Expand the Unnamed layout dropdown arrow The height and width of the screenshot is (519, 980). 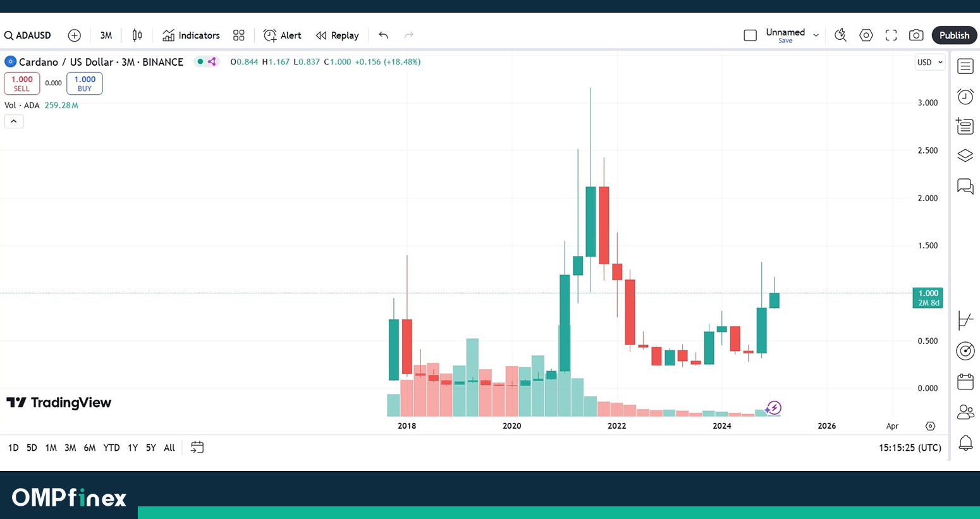coord(816,35)
